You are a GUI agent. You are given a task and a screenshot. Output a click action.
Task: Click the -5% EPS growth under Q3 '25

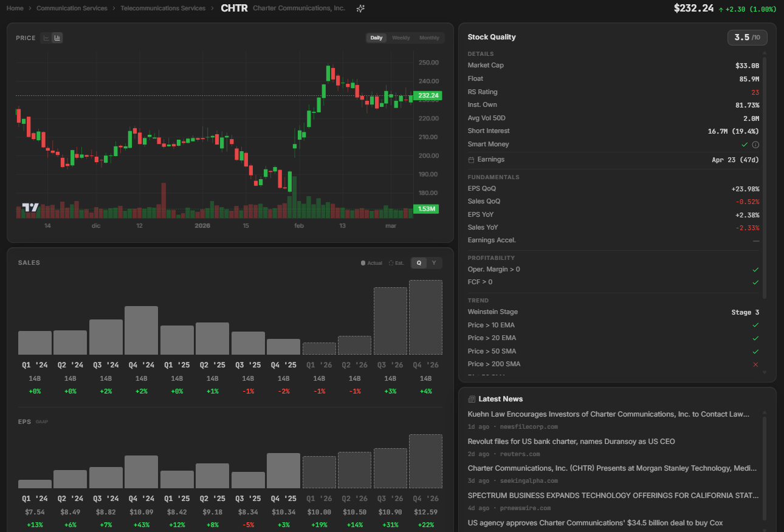click(248, 525)
